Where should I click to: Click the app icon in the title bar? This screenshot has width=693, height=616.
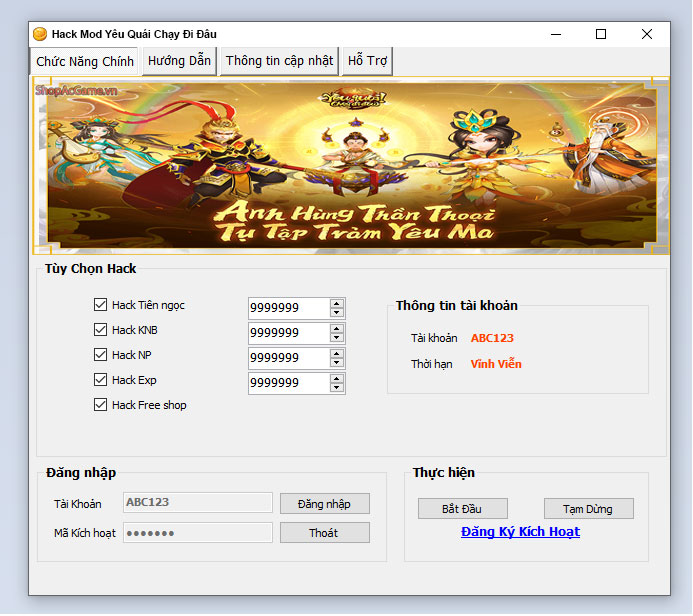point(40,34)
